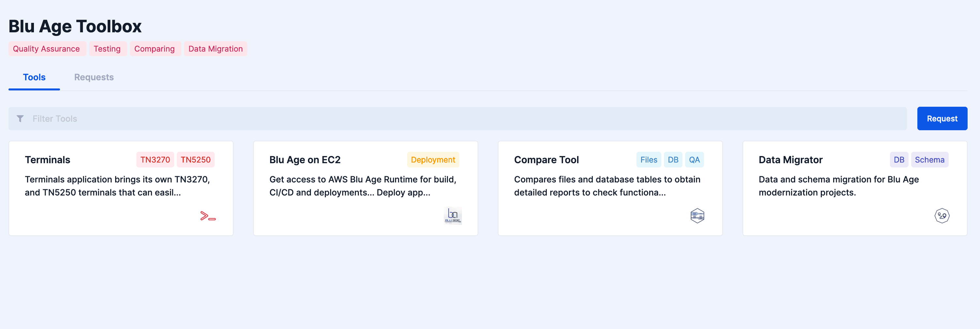Click the blue Request button

(942, 118)
